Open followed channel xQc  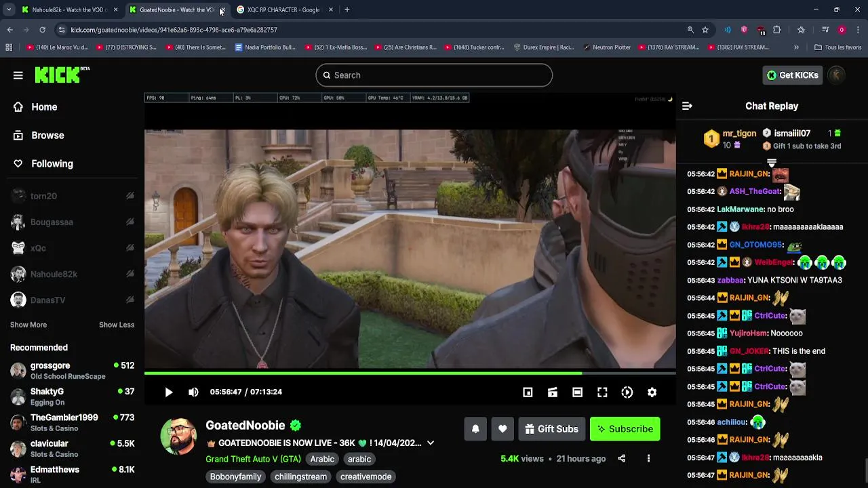pos(72,248)
